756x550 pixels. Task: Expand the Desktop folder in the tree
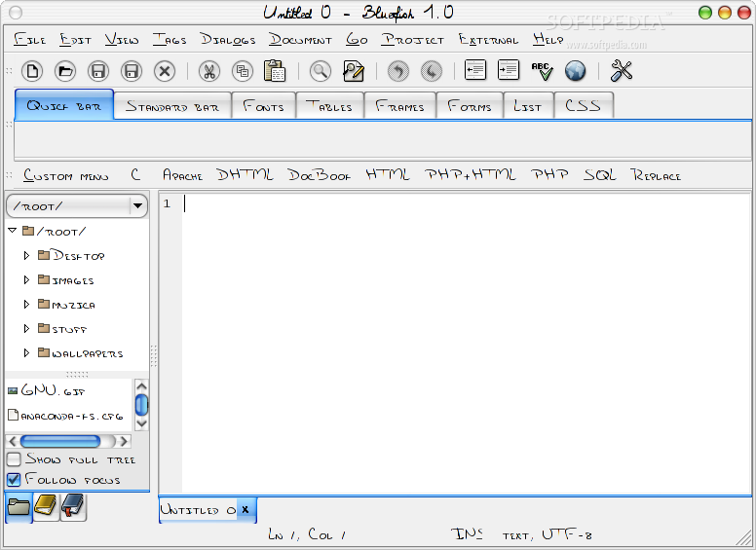tap(27, 256)
